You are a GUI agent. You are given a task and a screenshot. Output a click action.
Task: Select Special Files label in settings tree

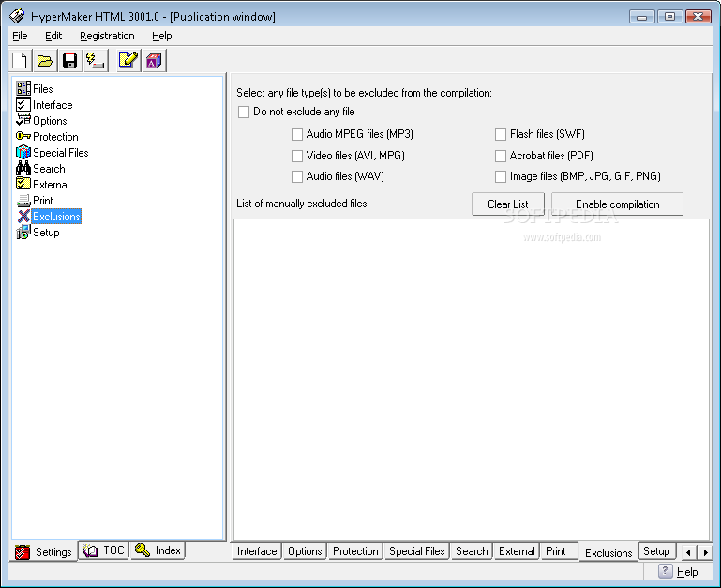point(61,153)
